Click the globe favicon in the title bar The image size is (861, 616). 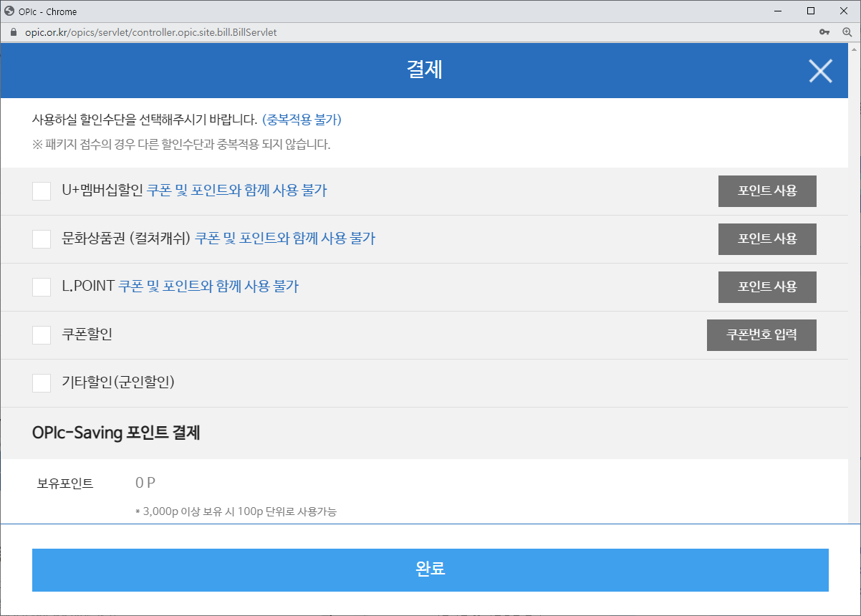9,11
